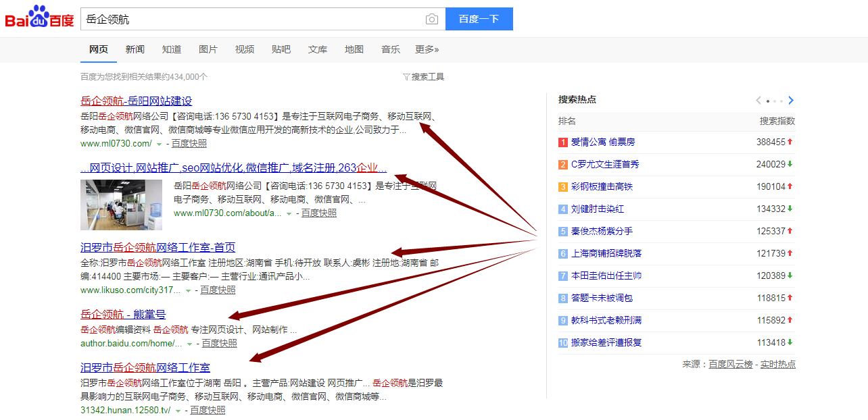Open 百度快照 next to author.baidu.com/home/...
The image size is (868, 420).
220,344
